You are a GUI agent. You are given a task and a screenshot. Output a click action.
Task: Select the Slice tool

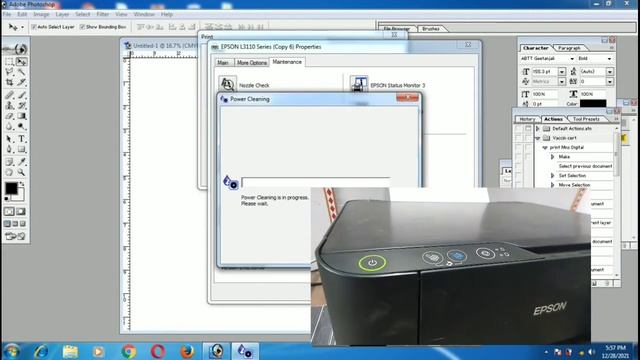pos(21,82)
